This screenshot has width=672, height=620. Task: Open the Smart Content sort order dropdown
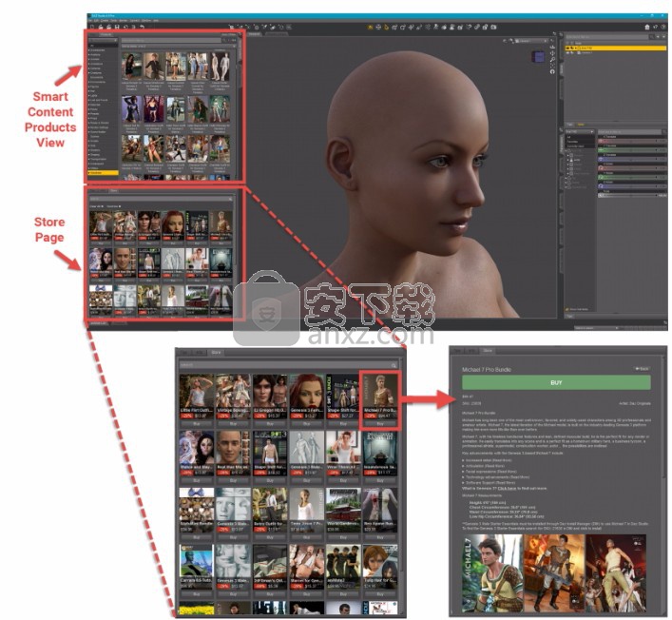(x=179, y=46)
